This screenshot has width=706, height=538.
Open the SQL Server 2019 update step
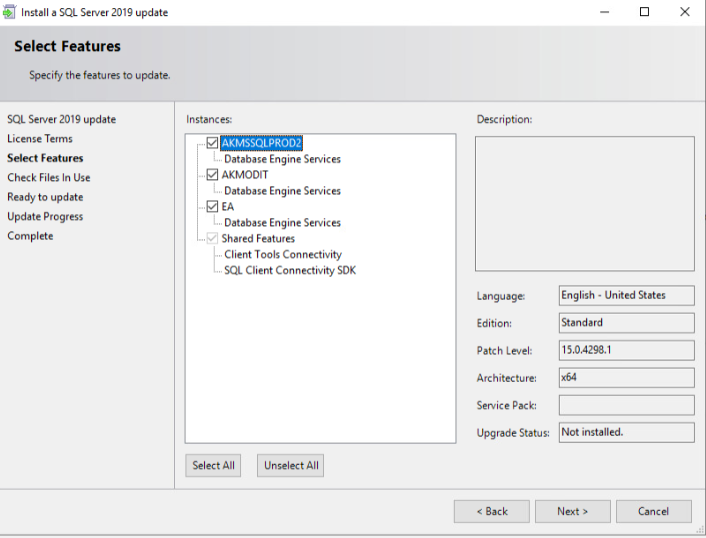tap(62, 119)
